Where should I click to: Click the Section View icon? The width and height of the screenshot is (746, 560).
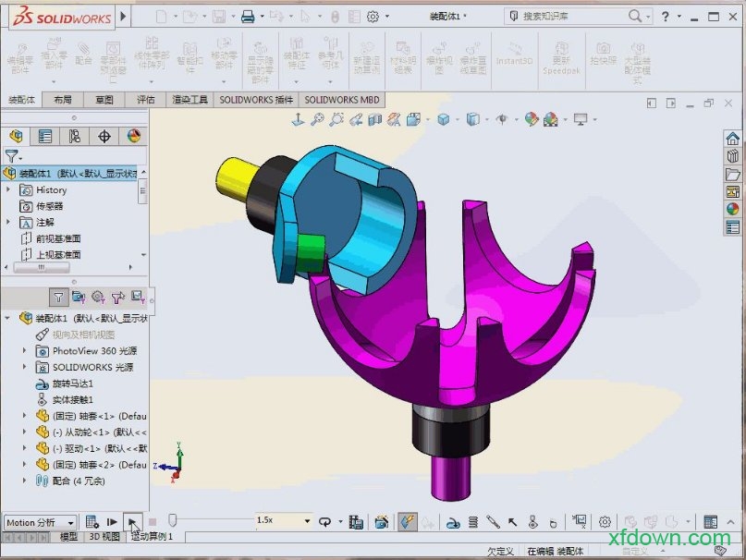click(374, 119)
